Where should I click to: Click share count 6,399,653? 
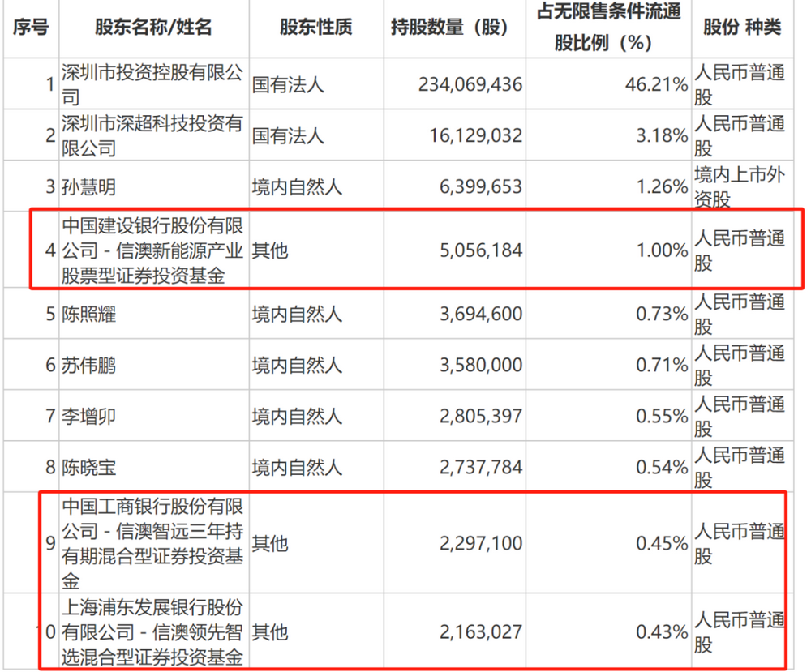tap(481, 186)
